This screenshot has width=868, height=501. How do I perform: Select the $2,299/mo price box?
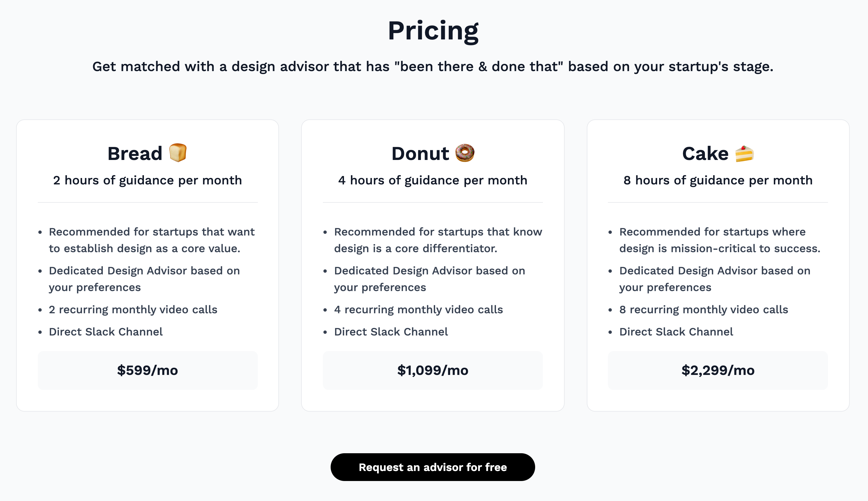click(x=718, y=370)
